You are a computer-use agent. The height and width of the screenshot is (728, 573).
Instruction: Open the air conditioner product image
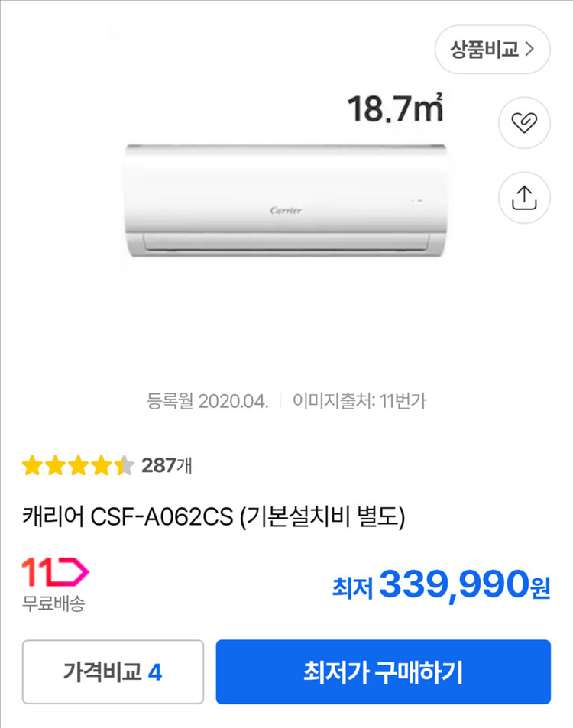pyautogui.click(x=286, y=200)
